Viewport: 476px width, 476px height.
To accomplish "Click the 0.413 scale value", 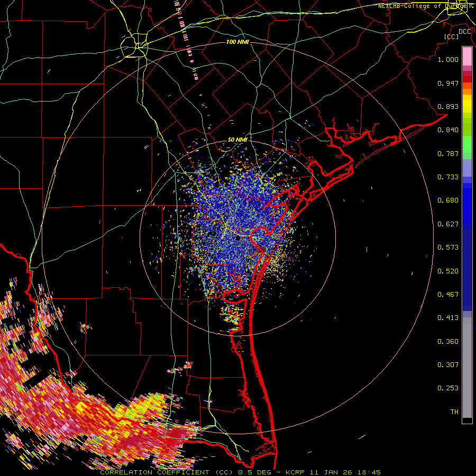I will [448, 318].
